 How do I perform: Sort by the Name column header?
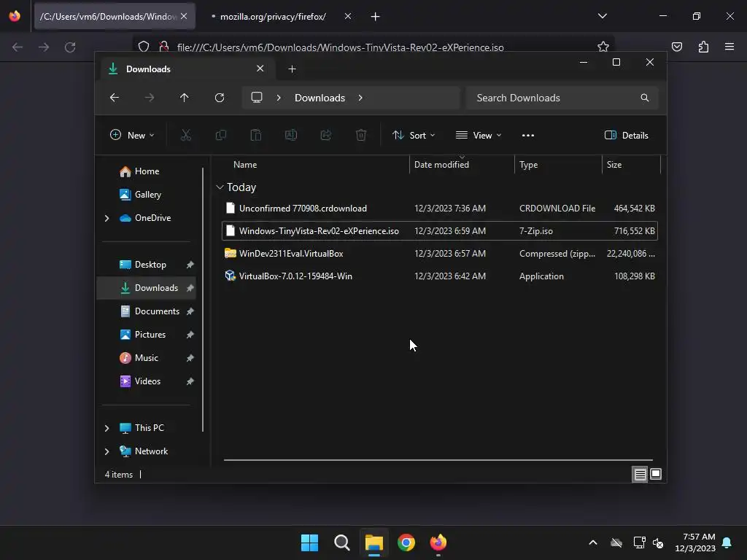pyautogui.click(x=245, y=165)
